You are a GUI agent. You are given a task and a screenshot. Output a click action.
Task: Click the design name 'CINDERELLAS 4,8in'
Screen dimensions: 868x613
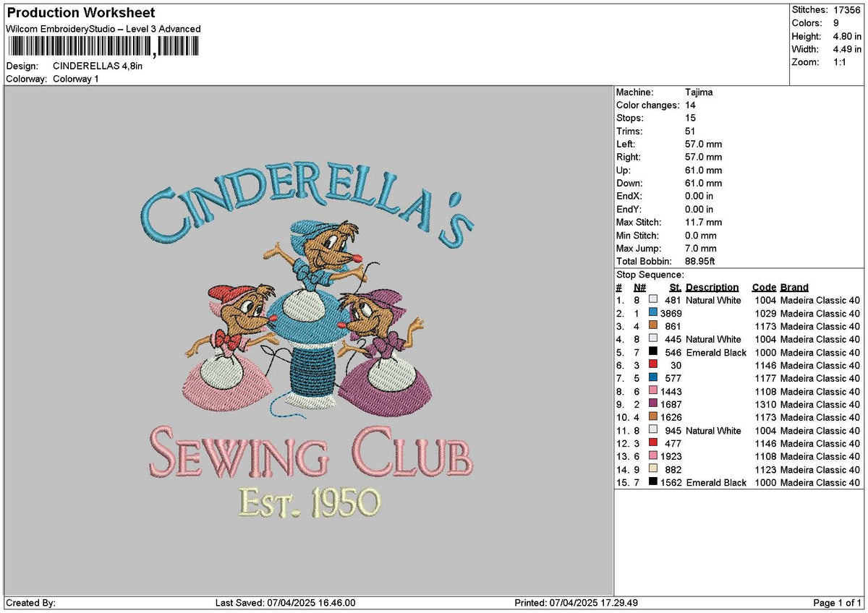98,66
